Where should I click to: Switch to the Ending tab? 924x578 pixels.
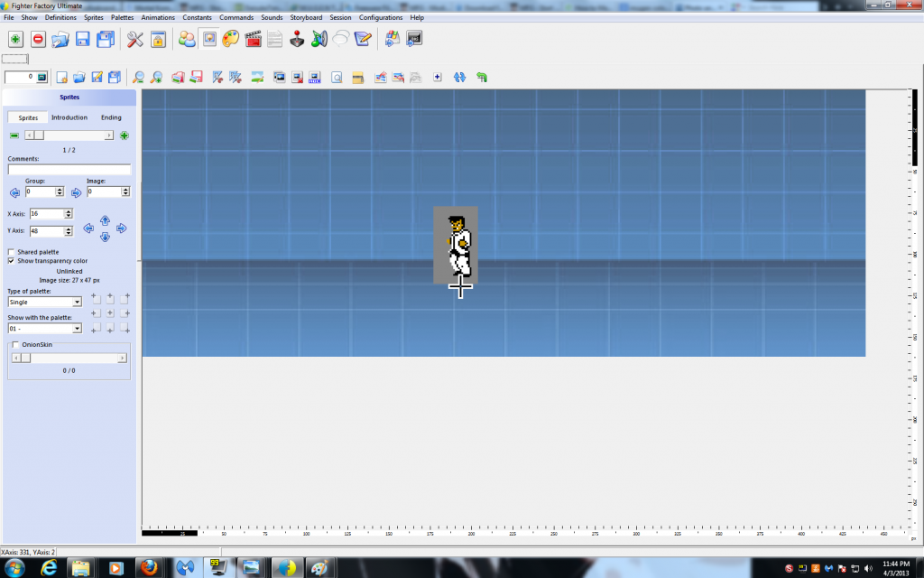[111, 117]
